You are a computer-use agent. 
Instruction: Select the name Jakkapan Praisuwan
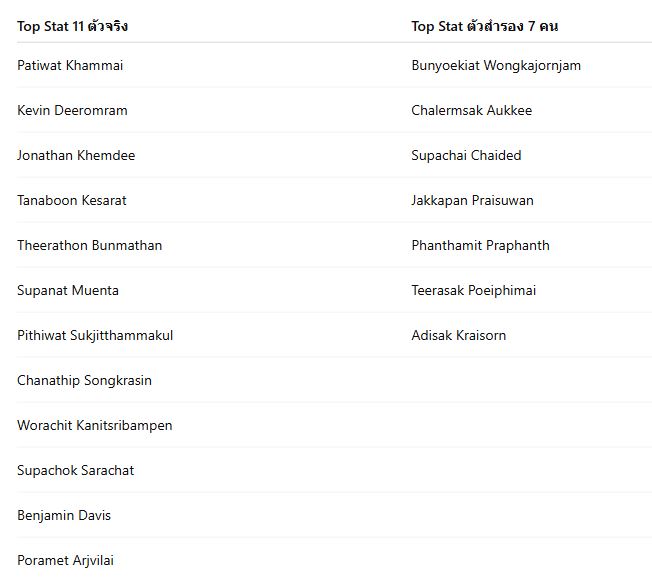tap(472, 200)
